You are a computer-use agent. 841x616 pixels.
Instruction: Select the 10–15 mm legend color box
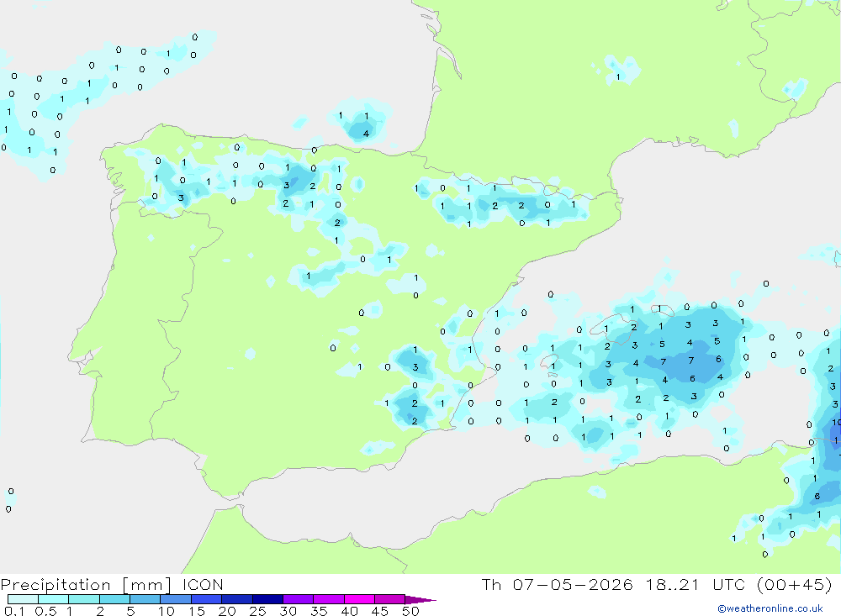[x=176, y=599]
